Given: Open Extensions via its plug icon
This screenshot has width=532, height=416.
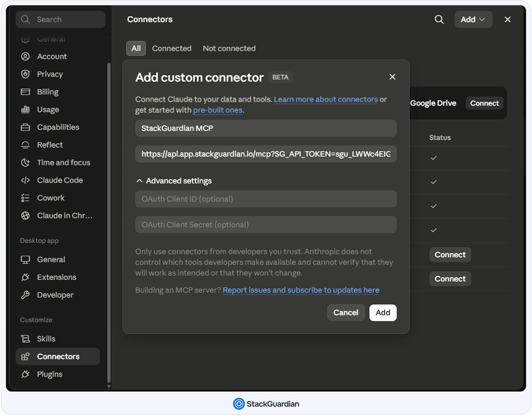Looking at the screenshot, I should pyautogui.click(x=25, y=277).
